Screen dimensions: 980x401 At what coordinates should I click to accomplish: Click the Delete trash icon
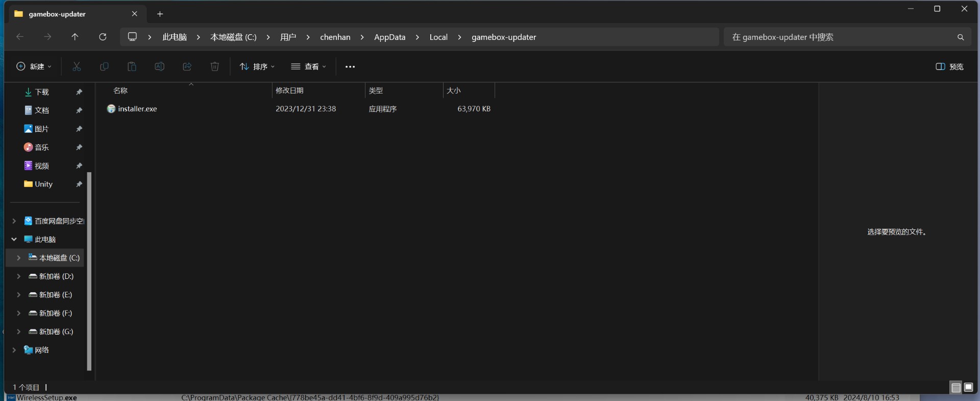point(215,66)
